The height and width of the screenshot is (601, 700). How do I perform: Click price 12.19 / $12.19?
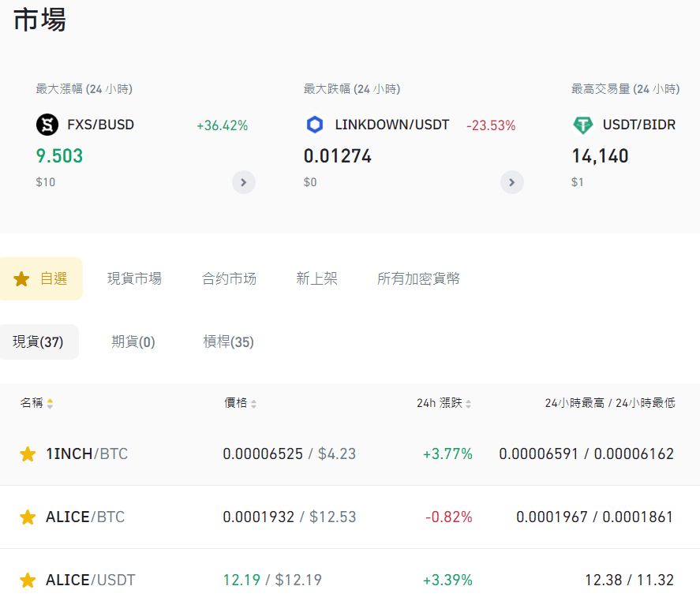272,580
